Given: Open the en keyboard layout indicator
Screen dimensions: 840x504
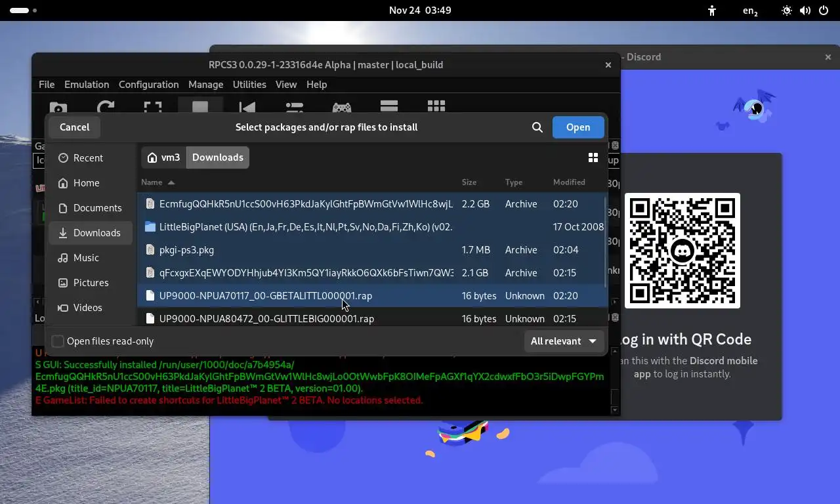Looking at the screenshot, I should pos(750,10).
